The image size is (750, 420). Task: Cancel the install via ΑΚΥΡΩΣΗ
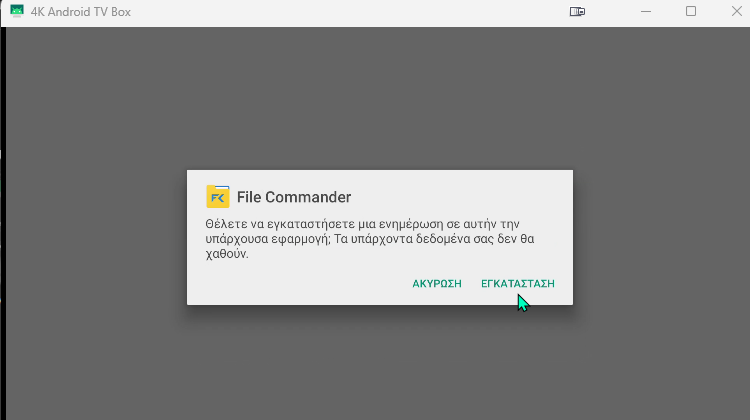(x=437, y=284)
